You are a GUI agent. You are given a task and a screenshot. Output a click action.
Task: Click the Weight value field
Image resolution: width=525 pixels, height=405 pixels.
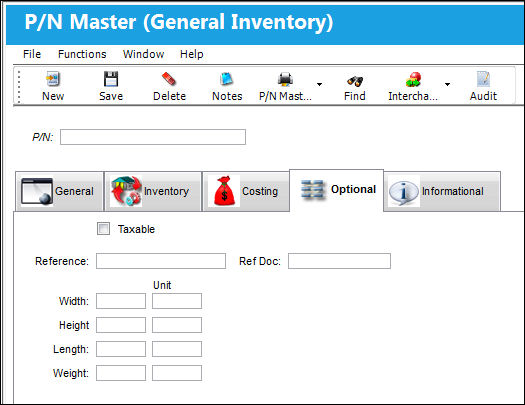click(121, 373)
